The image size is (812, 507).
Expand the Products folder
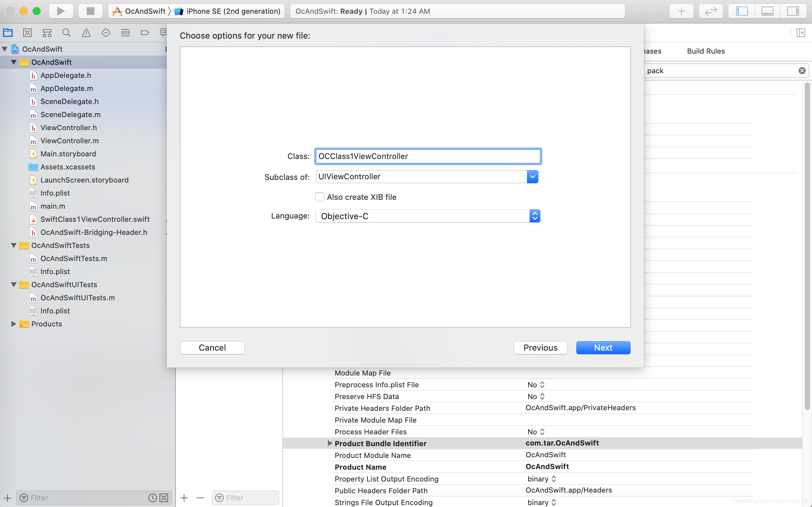[x=14, y=323]
